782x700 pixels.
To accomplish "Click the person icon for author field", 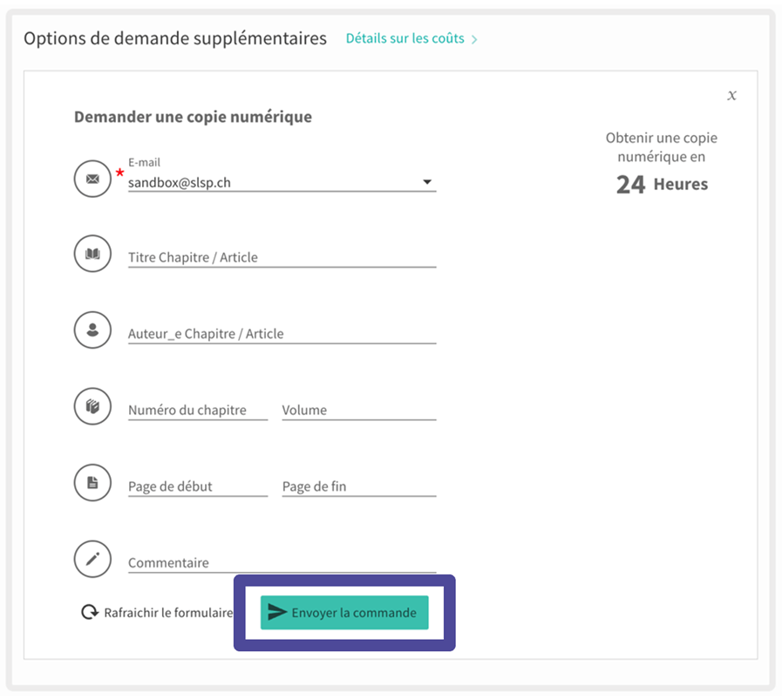I will pos(92,330).
